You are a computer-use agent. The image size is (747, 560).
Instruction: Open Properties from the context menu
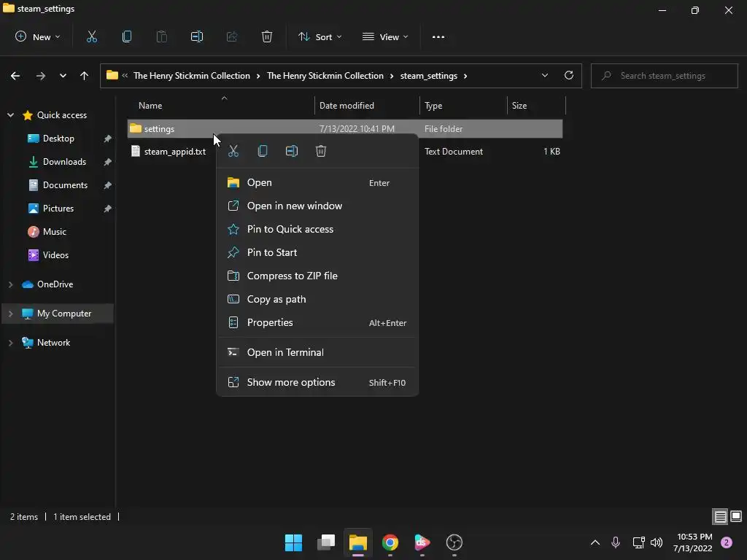317,322
